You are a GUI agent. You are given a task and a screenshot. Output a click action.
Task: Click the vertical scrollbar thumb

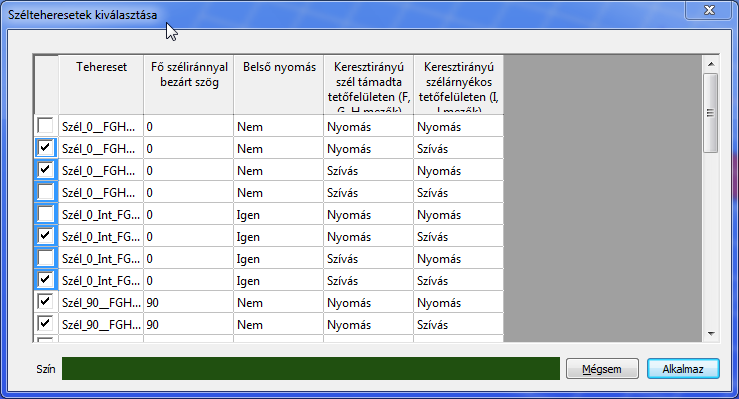pos(711,113)
